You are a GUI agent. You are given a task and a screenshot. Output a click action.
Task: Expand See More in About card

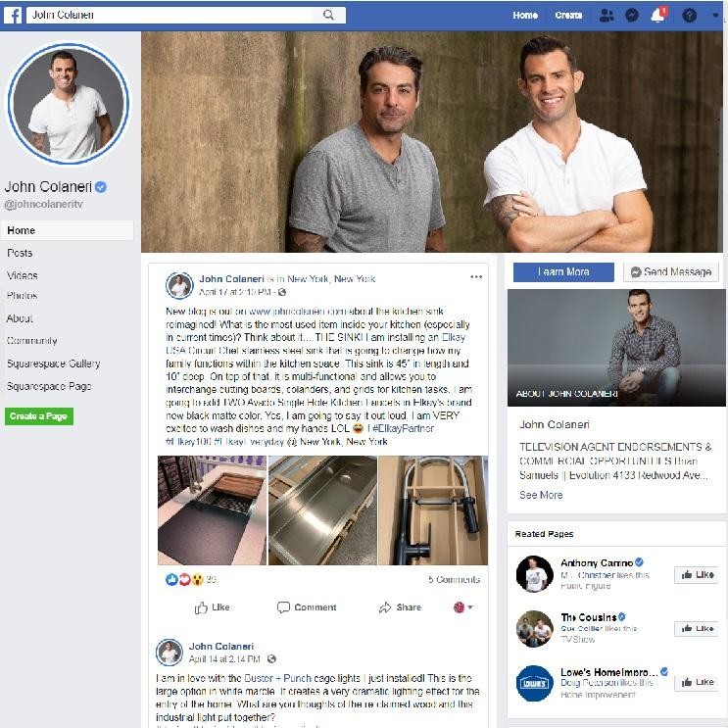click(541, 495)
